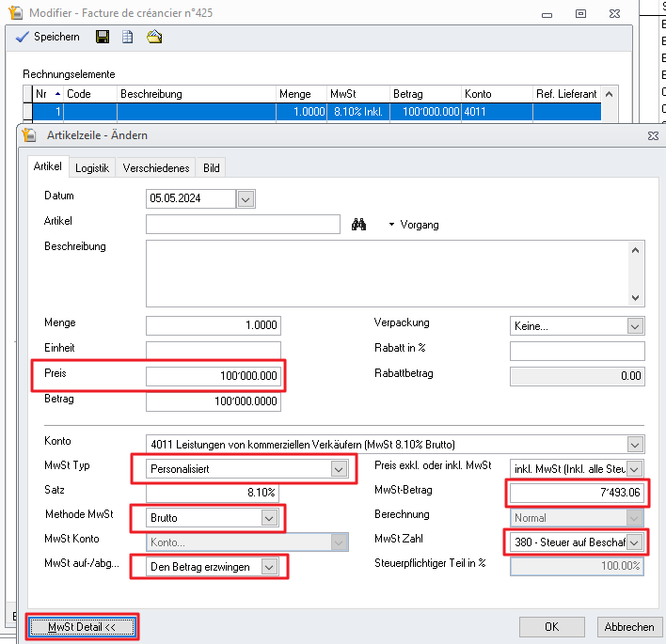Click the Rabattbetrag field showing 0.00
666x644 pixels.
click(x=578, y=376)
